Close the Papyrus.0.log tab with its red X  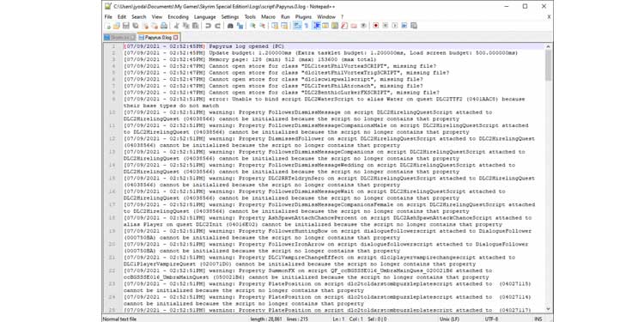(176, 38)
